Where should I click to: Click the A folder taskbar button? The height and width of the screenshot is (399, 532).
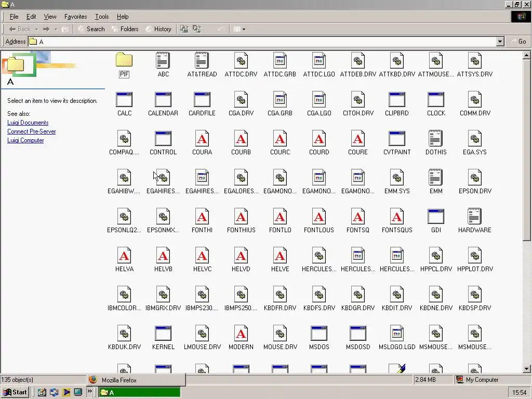point(140,393)
